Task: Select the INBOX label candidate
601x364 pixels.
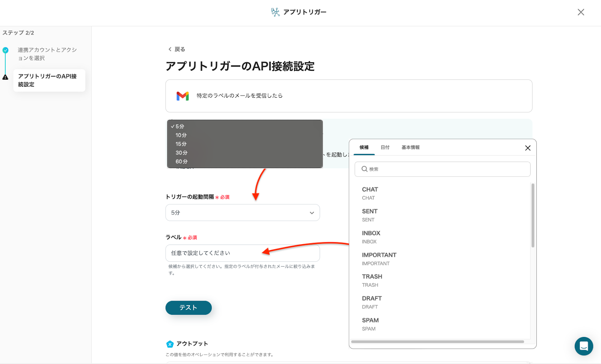Action: point(371,237)
